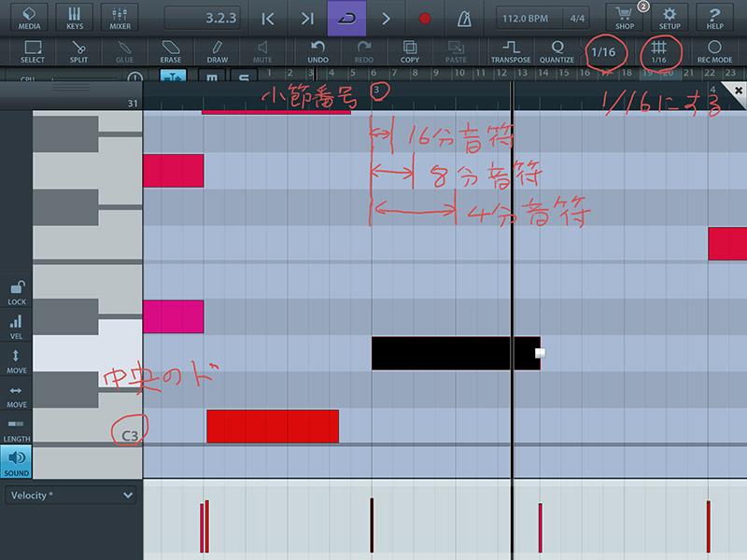Toggle the VEL velocity edit mode
This screenshot has width=747, height=560.
pos(16,327)
